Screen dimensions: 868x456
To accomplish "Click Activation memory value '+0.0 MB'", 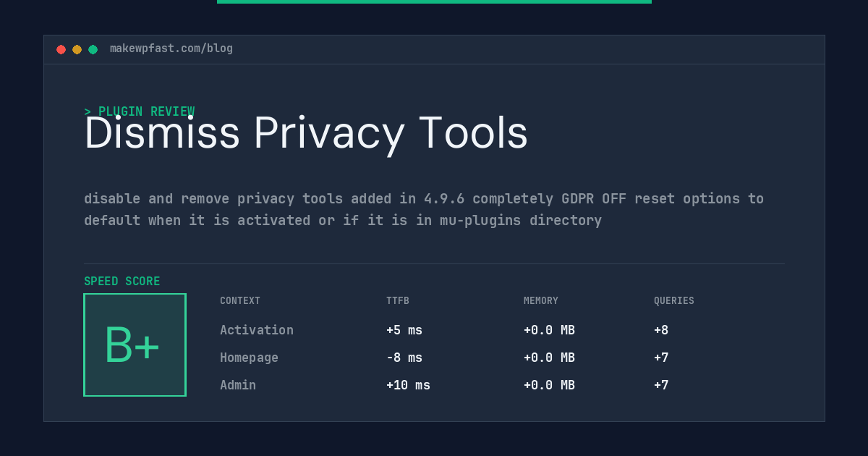I will pos(550,330).
